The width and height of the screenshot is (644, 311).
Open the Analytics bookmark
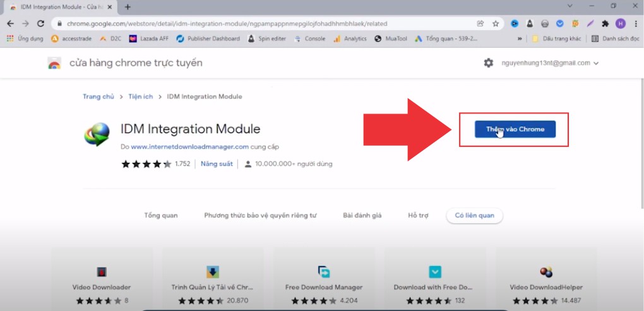[x=350, y=38]
